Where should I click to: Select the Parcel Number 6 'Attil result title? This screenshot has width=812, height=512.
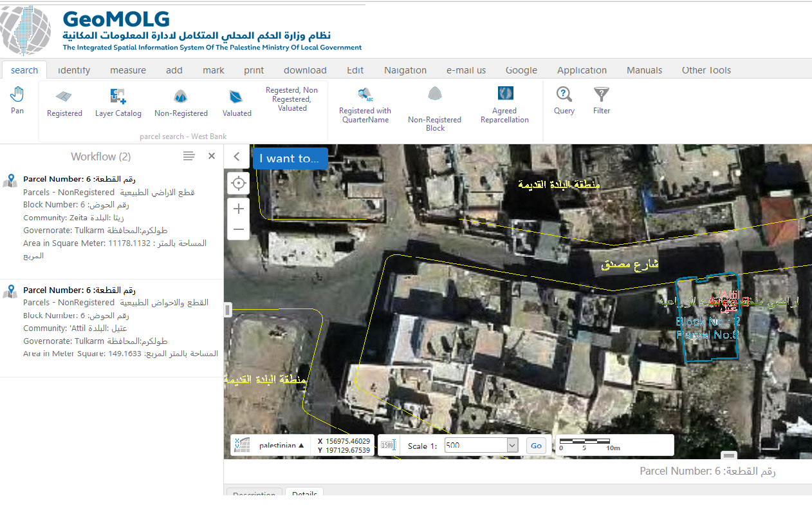(x=79, y=290)
